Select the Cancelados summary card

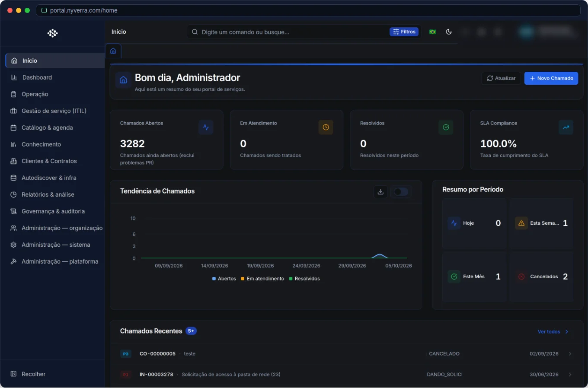tap(542, 277)
